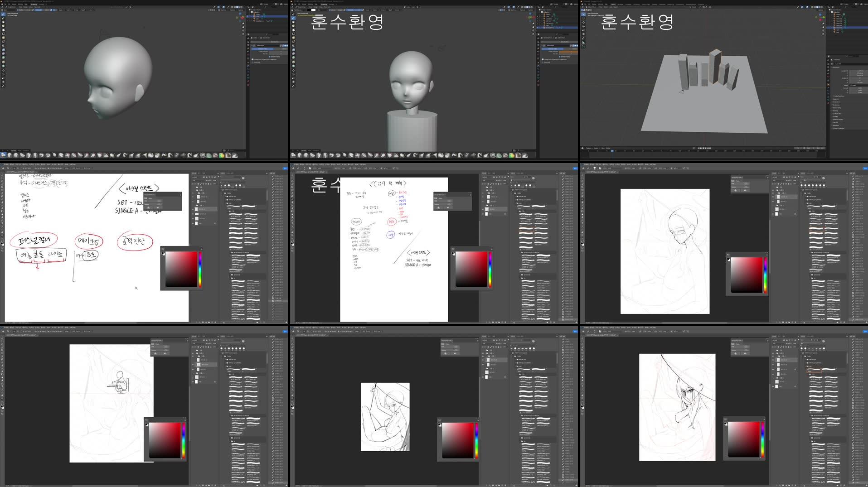The height and width of the screenshot is (487, 868).
Task: Enable rendered viewport shading in the header
Action: click(x=240, y=7)
